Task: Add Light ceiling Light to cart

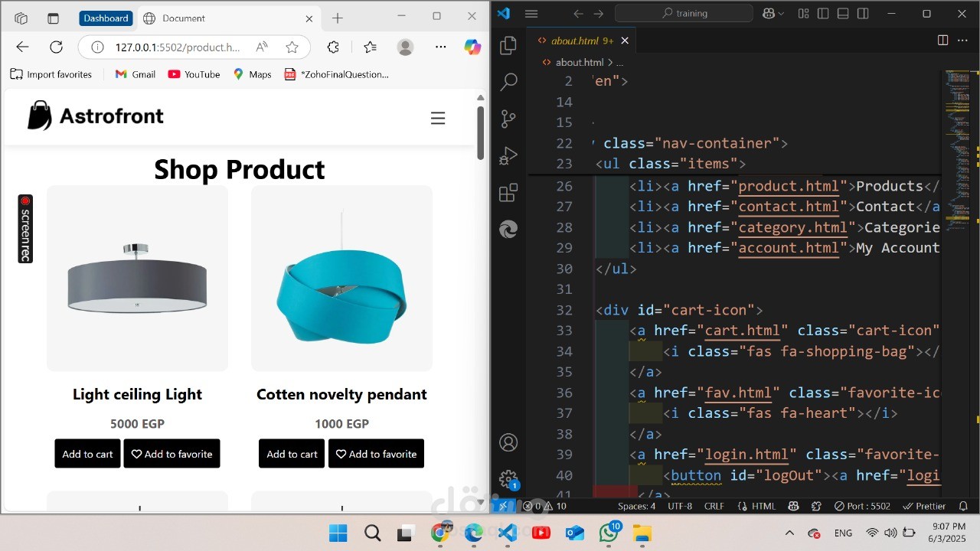Action: [87, 454]
